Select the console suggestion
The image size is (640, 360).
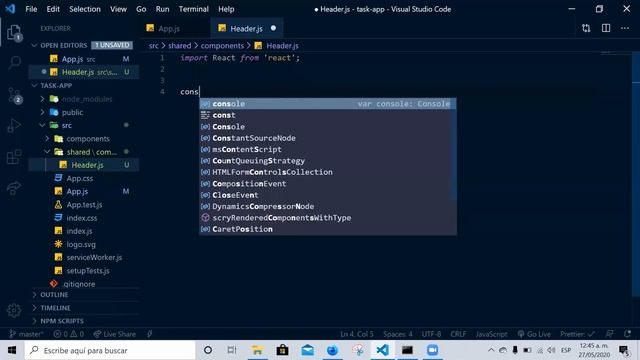[x=328, y=104]
